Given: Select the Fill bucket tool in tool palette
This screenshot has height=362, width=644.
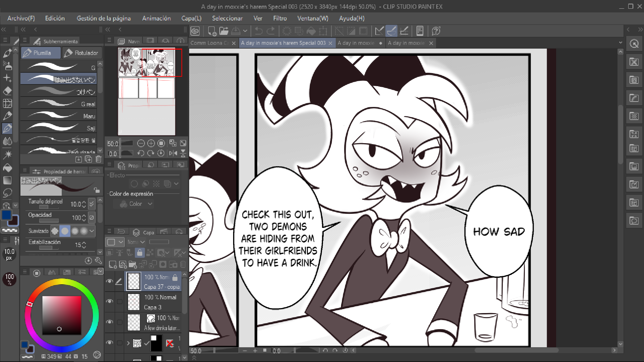Looking at the screenshot, I should (x=7, y=167).
